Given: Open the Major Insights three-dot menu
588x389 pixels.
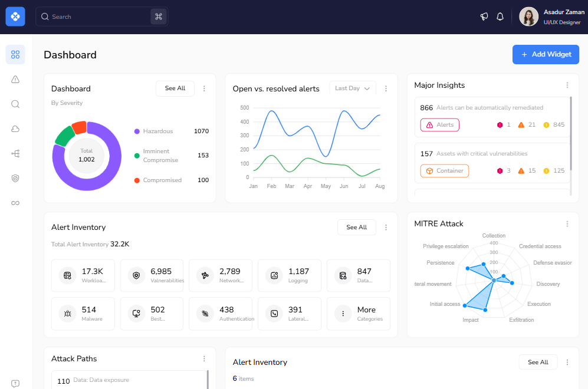Looking at the screenshot, I should point(567,85).
